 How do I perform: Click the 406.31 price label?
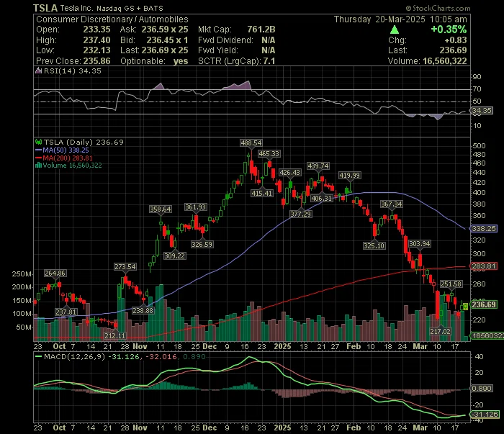click(x=321, y=198)
